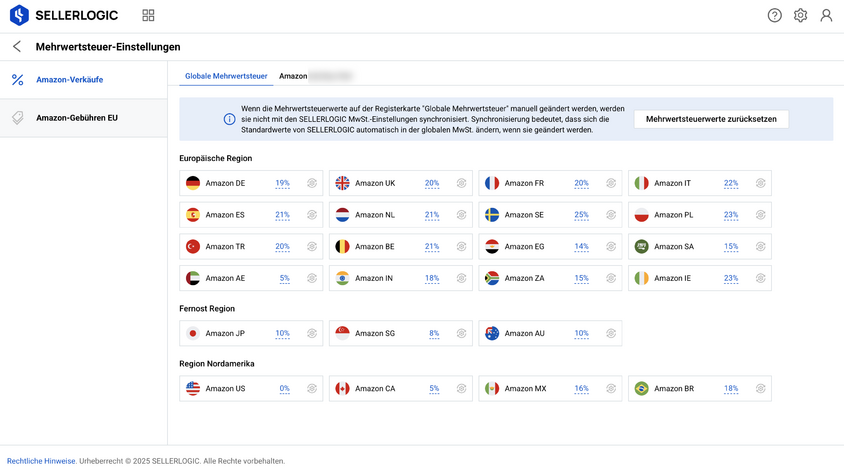This screenshot has height=473, width=844.
Task: Edit the 16% VAT value for Amazon MX
Action: click(581, 389)
